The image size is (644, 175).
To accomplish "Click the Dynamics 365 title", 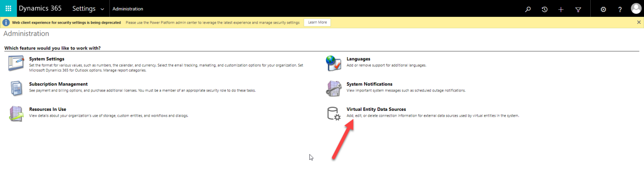I will pyautogui.click(x=40, y=8).
